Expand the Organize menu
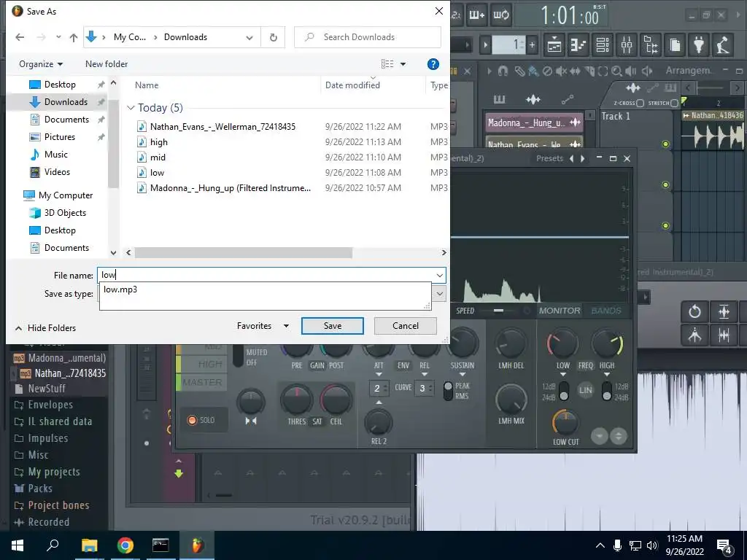This screenshot has height=560, width=747. (x=41, y=64)
